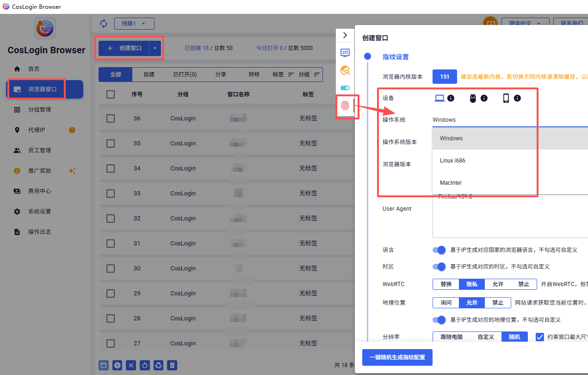Click the info icon beside the laptop device
Image resolution: width=588 pixels, height=375 pixels.
(451, 98)
